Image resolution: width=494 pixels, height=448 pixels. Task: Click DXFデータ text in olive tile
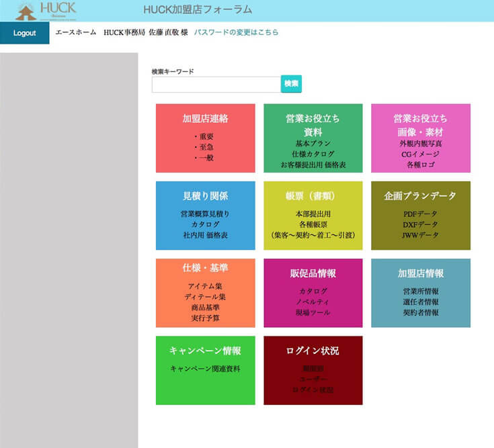pyautogui.click(x=421, y=225)
